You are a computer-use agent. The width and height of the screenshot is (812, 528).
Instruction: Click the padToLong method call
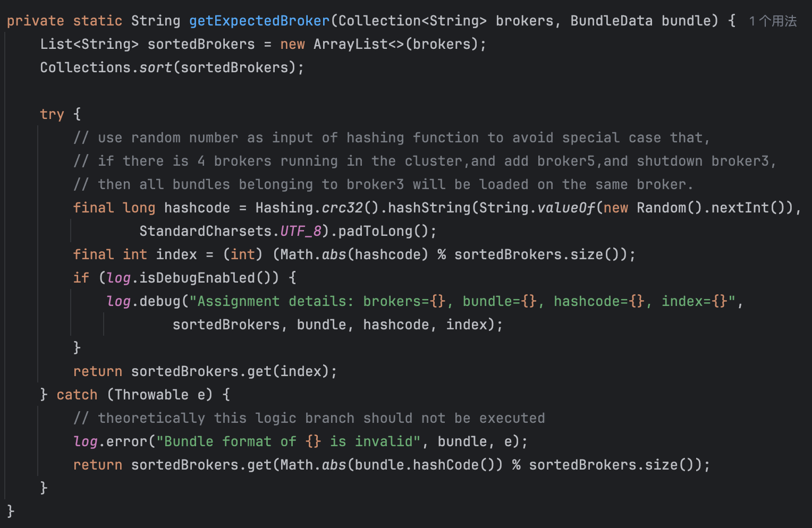tap(375, 232)
